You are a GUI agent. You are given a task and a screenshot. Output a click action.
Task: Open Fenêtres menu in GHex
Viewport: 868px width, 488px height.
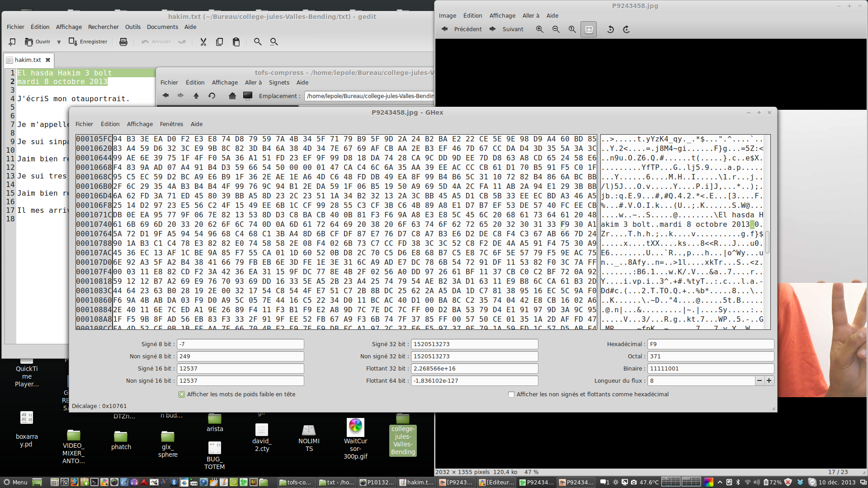tap(171, 124)
